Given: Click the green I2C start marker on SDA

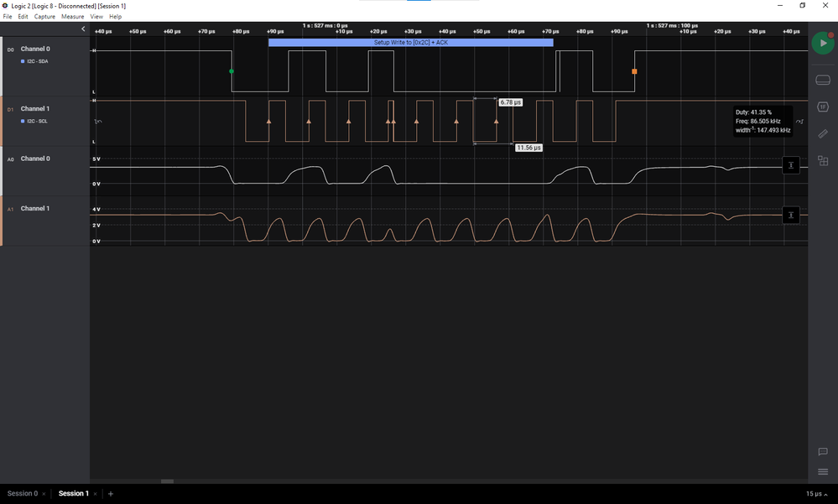Looking at the screenshot, I should click(x=232, y=71).
